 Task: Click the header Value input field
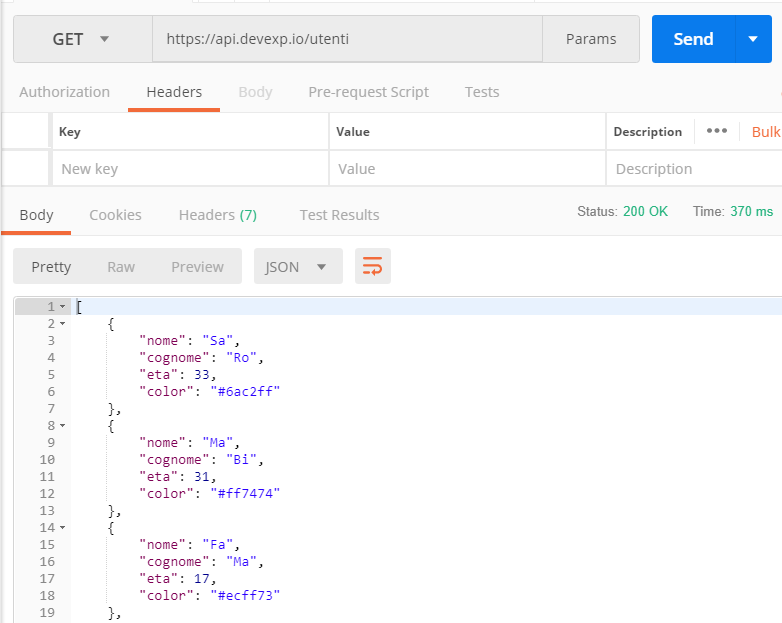(467, 169)
